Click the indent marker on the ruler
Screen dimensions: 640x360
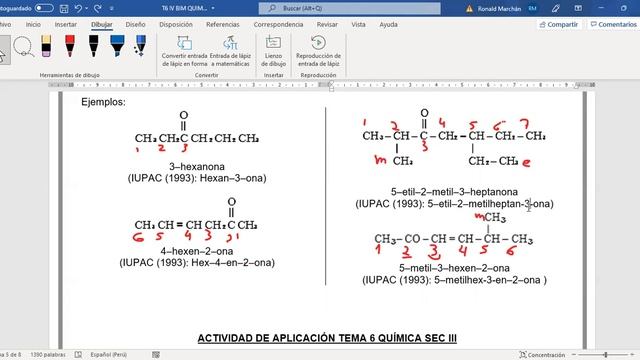click(x=331, y=85)
